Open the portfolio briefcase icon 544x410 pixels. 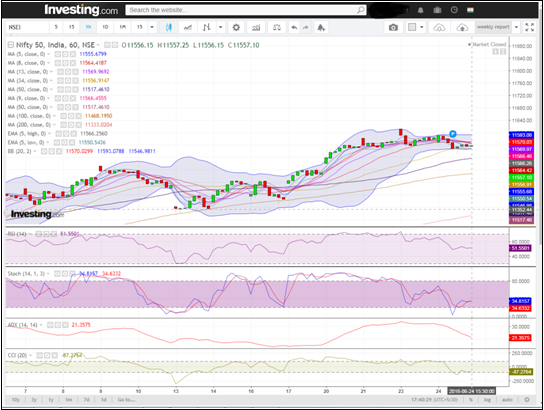click(437, 10)
